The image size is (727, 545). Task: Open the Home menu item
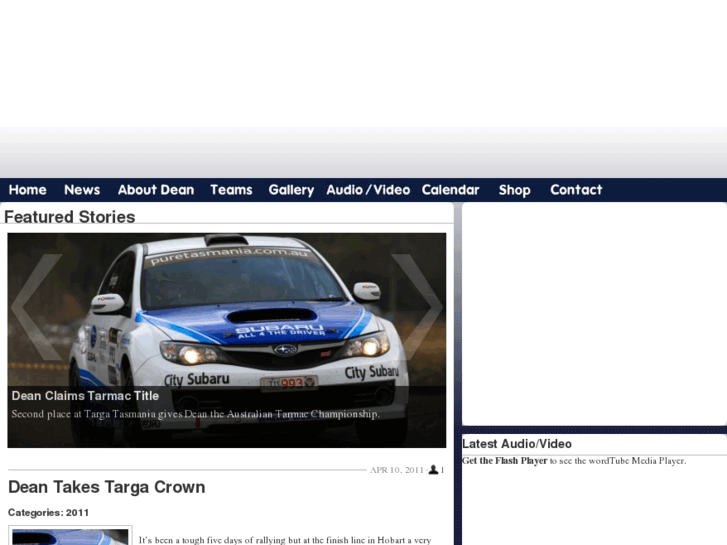(x=27, y=190)
